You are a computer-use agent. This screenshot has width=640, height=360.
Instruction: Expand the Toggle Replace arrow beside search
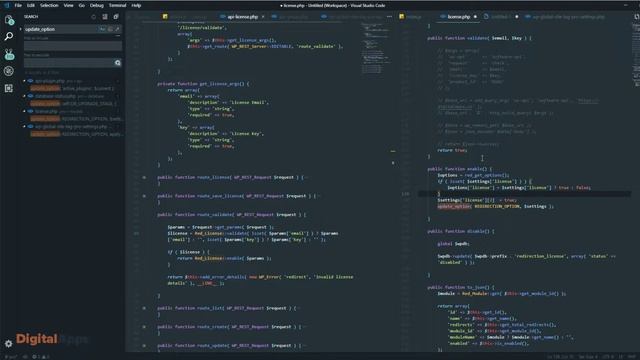click(21, 29)
